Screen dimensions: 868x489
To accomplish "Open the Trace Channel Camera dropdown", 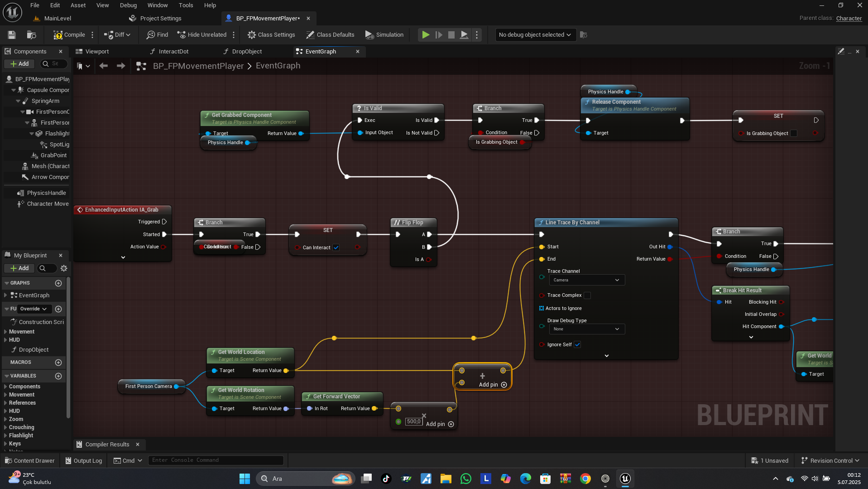I will coord(586,280).
